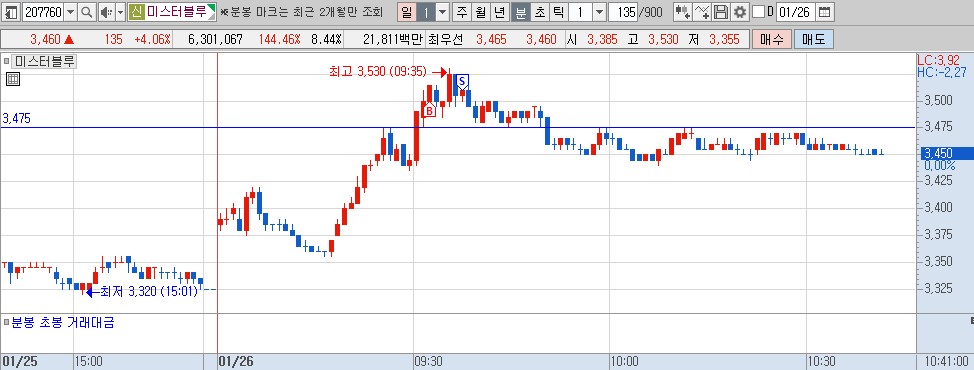Click the 21,811백만 trading value
This screenshot has height=370, width=974.
click(393, 40)
